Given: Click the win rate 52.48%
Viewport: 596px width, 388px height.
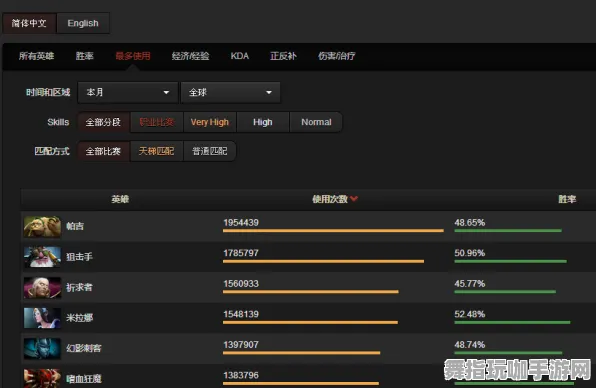Looking at the screenshot, I should tap(470, 314).
